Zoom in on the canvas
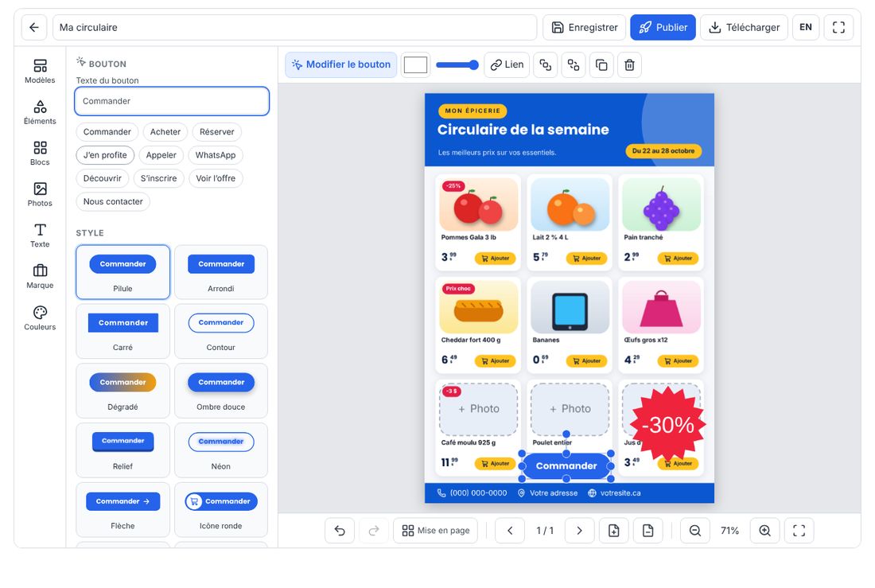The width and height of the screenshot is (875, 588). [x=765, y=531]
